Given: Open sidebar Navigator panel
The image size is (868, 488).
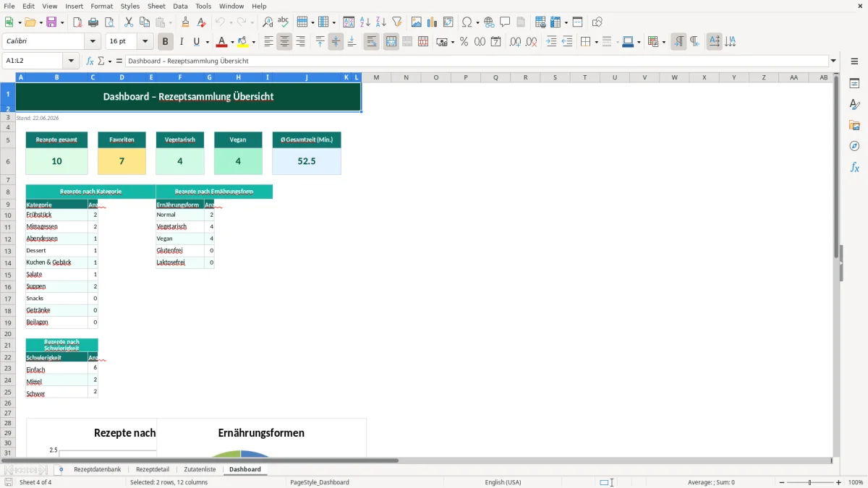Looking at the screenshot, I should pyautogui.click(x=854, y=147).
